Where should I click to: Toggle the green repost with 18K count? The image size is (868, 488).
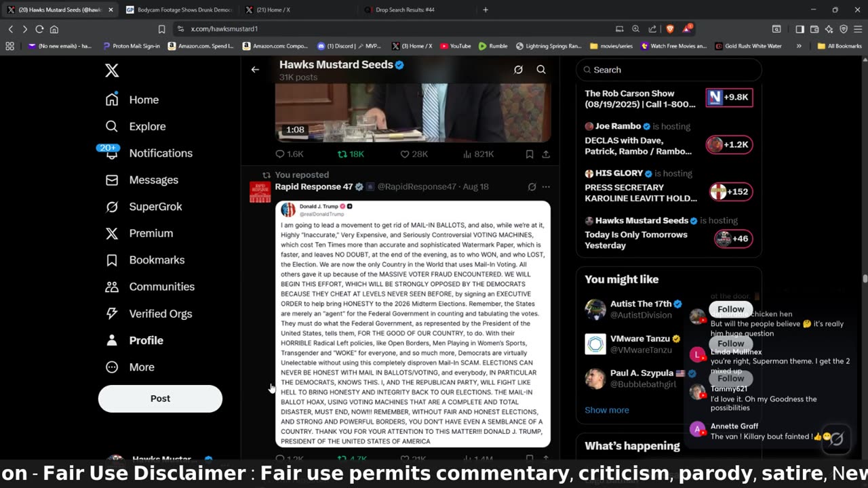351,154
